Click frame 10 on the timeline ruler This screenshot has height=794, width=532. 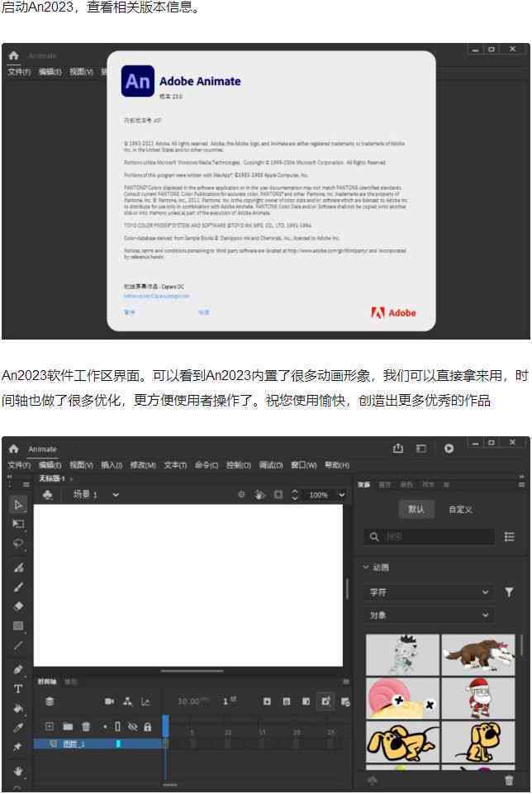pyautogui.click(x=228, y=732)
